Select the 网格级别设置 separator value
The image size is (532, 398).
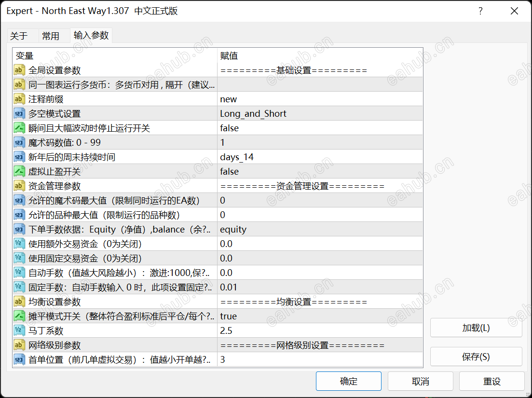pyautogui.click(x=320, y=345)
